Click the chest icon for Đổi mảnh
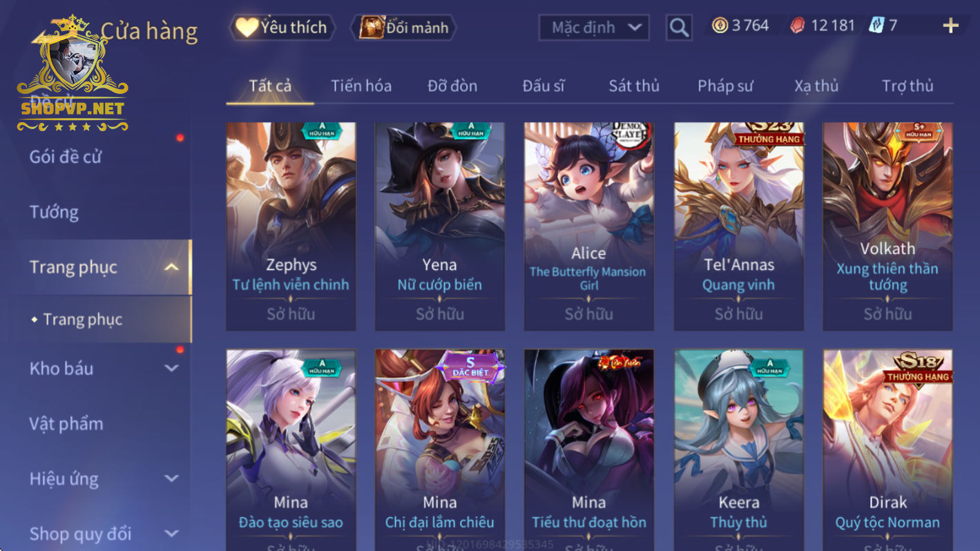This screenshot has width=980, height=551. (372, 27)
